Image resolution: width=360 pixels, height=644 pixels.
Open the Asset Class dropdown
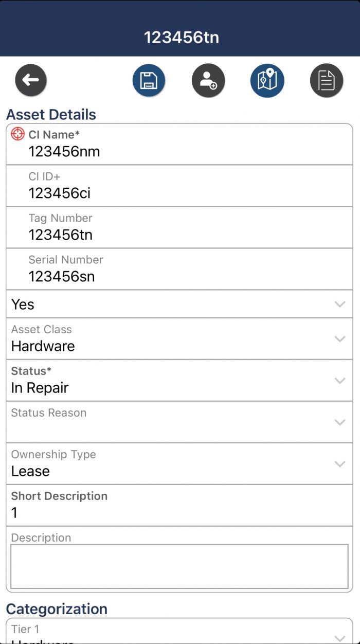[x=339, y=339]
